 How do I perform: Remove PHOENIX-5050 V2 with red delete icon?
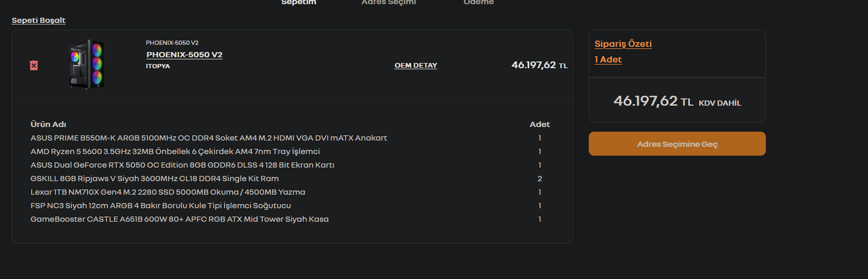[x=34, y=66]
